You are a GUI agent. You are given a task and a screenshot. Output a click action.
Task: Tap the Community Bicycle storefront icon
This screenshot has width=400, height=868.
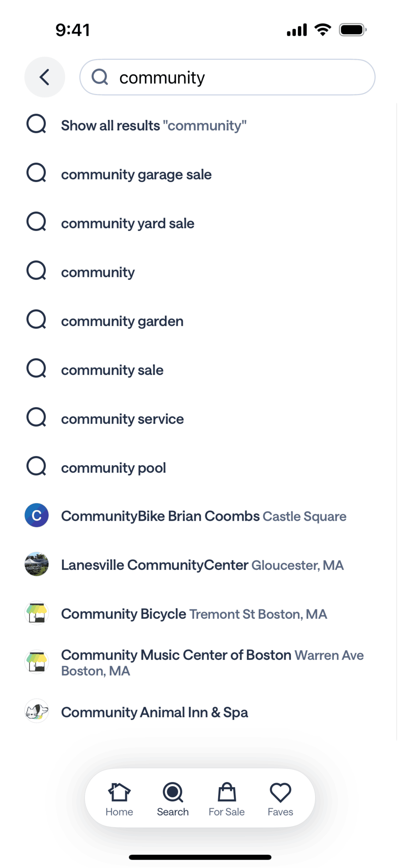[x=37, y=613]
